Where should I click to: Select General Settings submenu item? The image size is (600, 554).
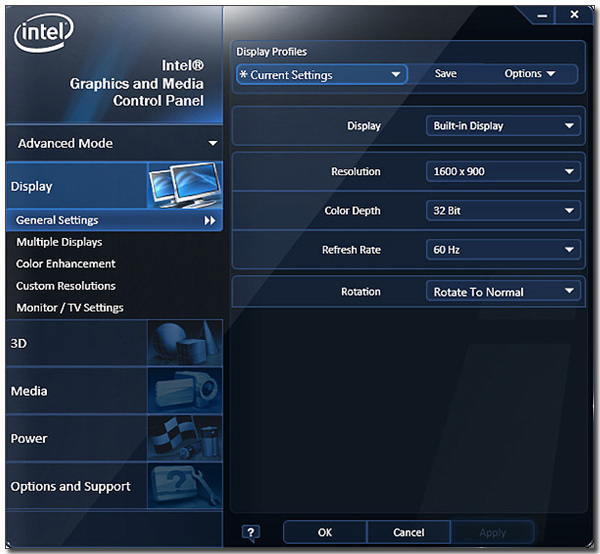114,220
